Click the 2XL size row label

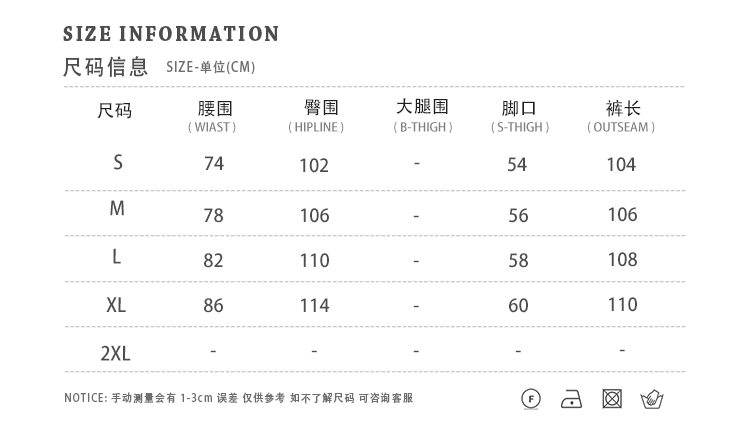pos(116,353)
